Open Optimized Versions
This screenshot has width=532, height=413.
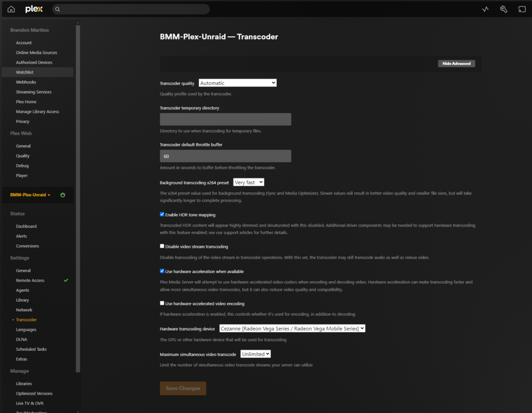point(34,394)
